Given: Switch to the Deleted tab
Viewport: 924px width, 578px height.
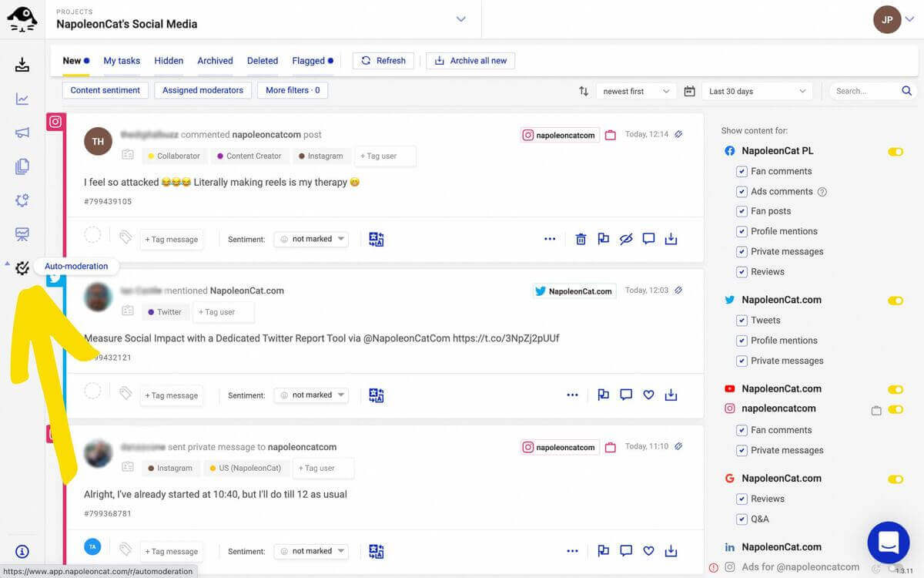Looking at the screenshot, I should (x=263, y=61).
